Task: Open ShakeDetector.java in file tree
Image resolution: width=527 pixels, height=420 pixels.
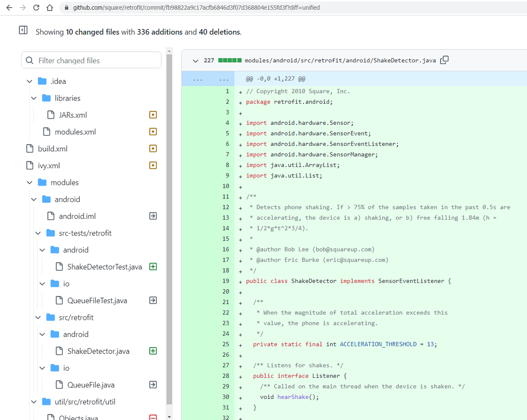Action: (x=98, y=351)
